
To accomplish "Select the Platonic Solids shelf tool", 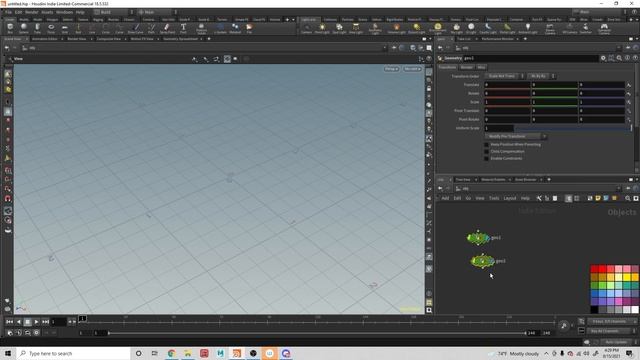I will [x=201, y=29].
